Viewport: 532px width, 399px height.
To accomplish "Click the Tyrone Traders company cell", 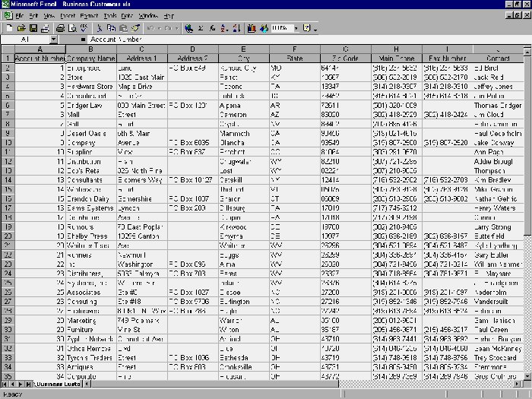I will tap(91, 358).
